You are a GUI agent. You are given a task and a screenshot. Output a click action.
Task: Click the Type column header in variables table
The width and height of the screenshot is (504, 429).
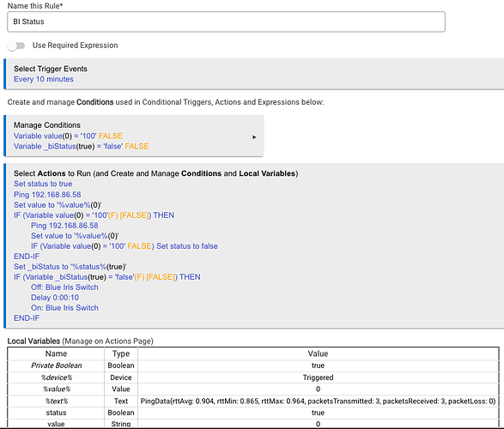coord(121,353)
